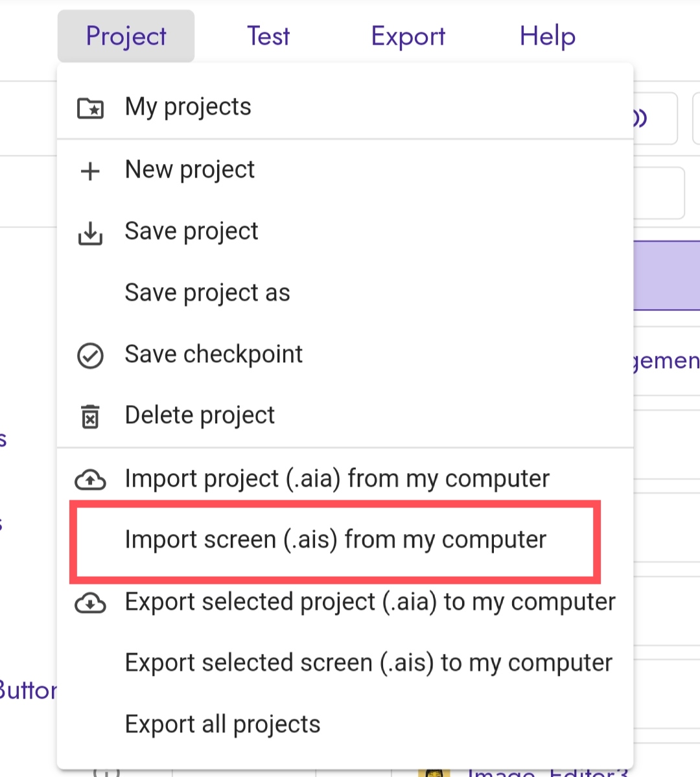Open the Help menu

547,36
